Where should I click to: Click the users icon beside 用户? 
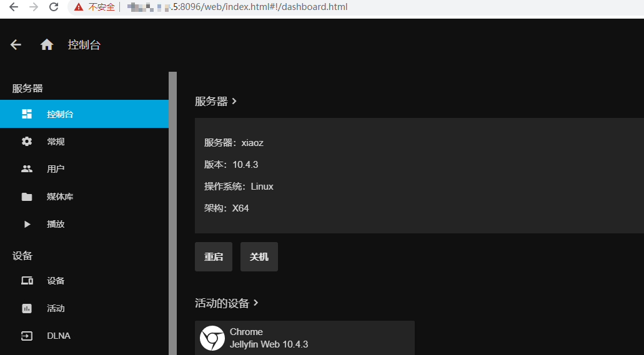click(27, 169)
